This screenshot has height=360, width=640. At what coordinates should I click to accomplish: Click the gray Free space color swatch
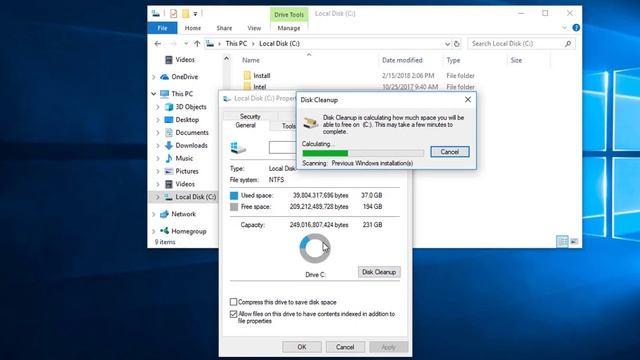click(x=234, y=207)
